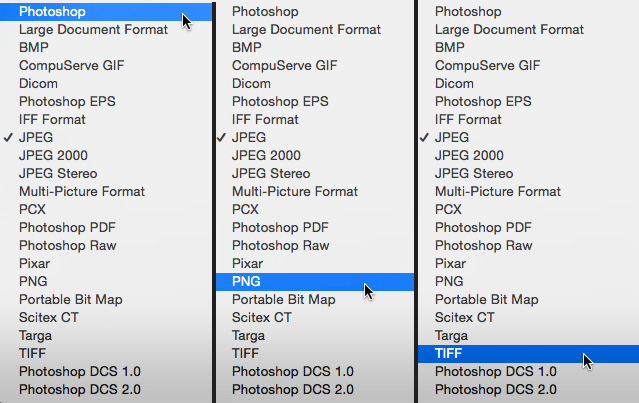Viewport: 639px width, 403px height.
Task: Select Large Document Format in left list
Action: [106, 30]
